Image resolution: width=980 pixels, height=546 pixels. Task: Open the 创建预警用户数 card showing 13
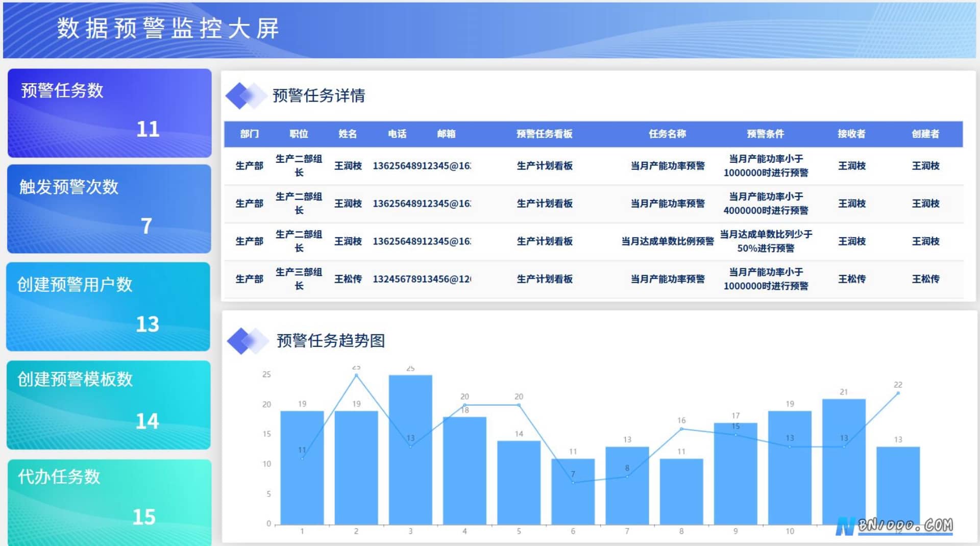(108, 307)
